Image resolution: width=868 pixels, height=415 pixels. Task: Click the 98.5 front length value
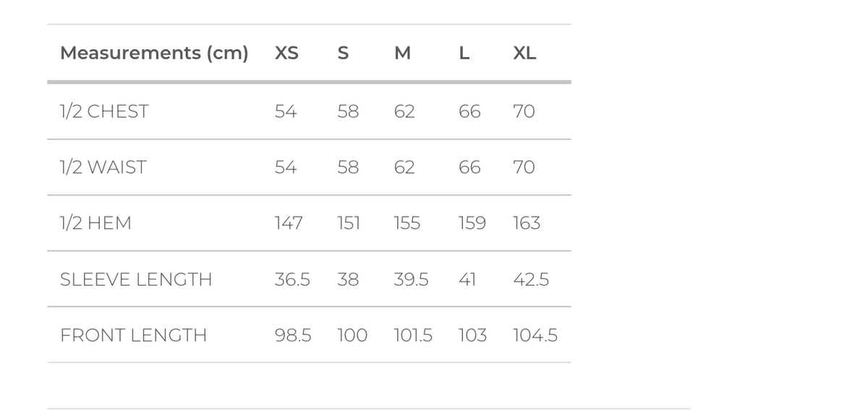(x=293, y=335)
